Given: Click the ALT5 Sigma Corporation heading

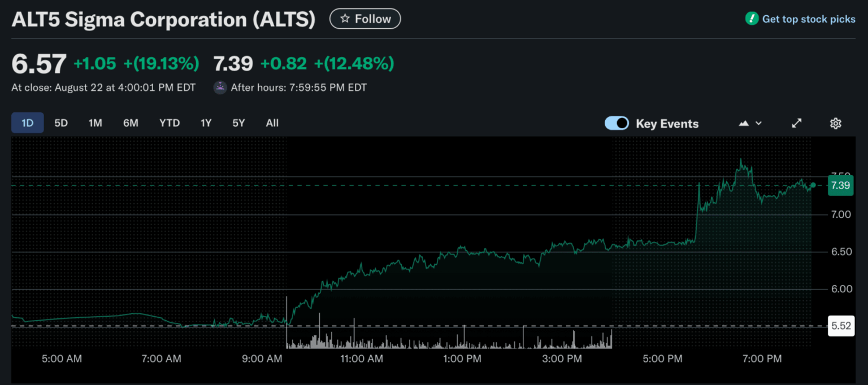Looking at the screenshot, I should coord(163,20).
